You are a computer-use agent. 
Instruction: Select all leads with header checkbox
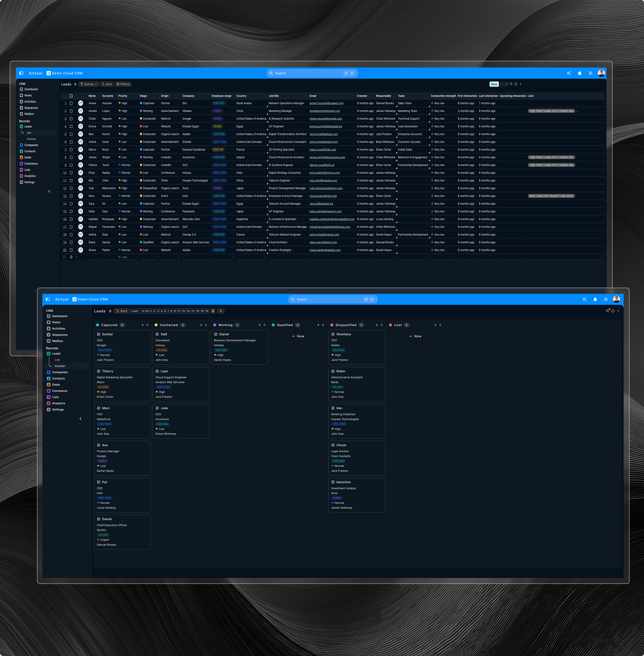[x=71, y=96]
